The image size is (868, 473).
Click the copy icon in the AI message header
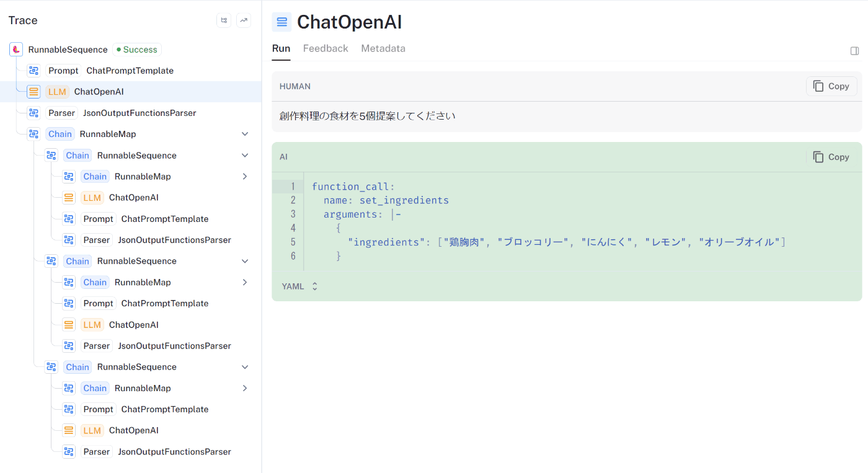pos(818,157)
